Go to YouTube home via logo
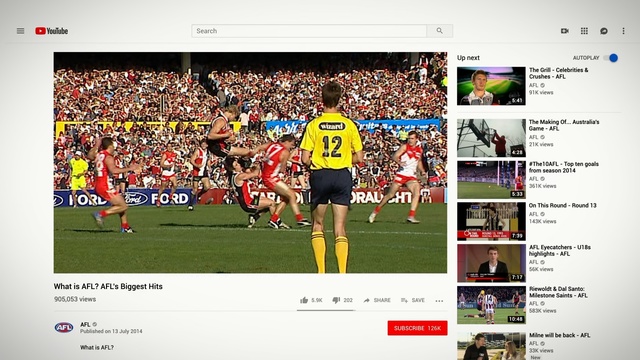This screenshot has height=360, width=640. pyautogui.click(x=51, y=31)
